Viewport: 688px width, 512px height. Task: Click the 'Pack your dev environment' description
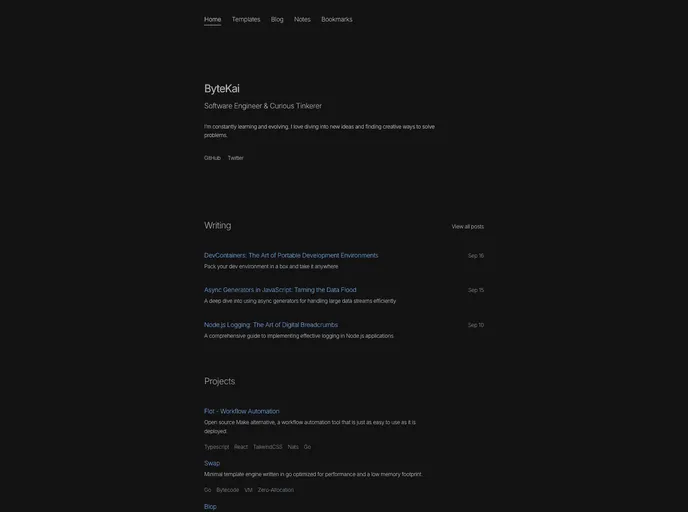(x=271, y=266)
